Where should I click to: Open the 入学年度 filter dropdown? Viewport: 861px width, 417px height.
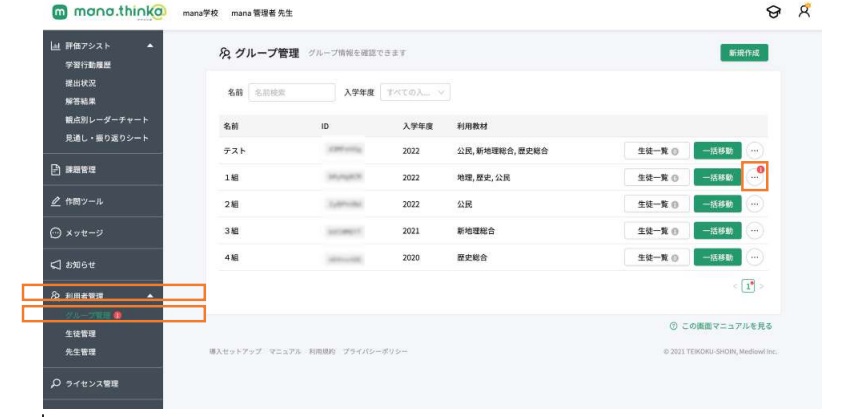415,93
